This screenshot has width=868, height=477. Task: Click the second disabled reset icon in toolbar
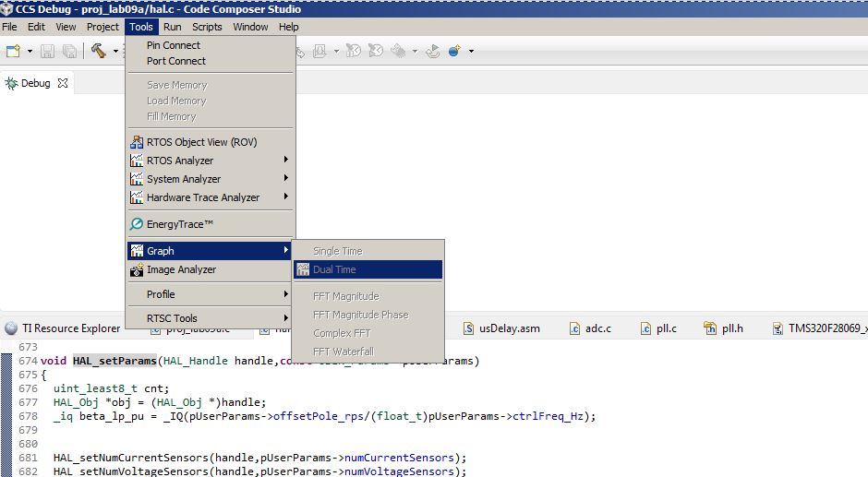point(376,51)
